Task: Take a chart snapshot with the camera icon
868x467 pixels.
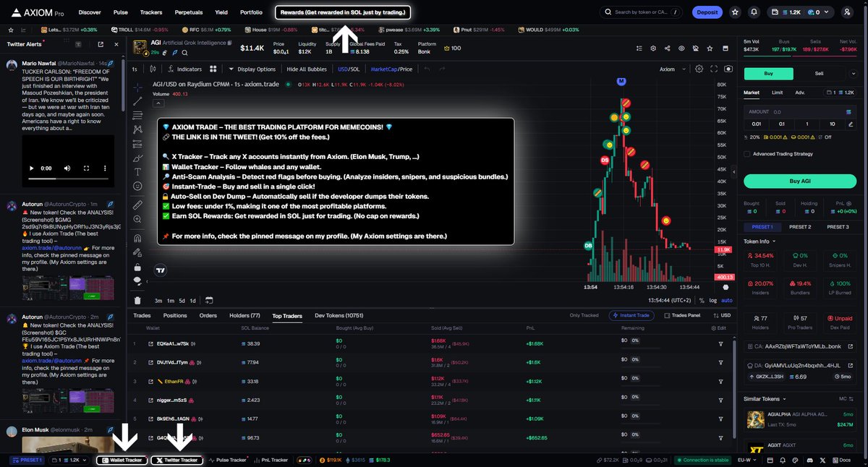Action: [x=728, y=69]
